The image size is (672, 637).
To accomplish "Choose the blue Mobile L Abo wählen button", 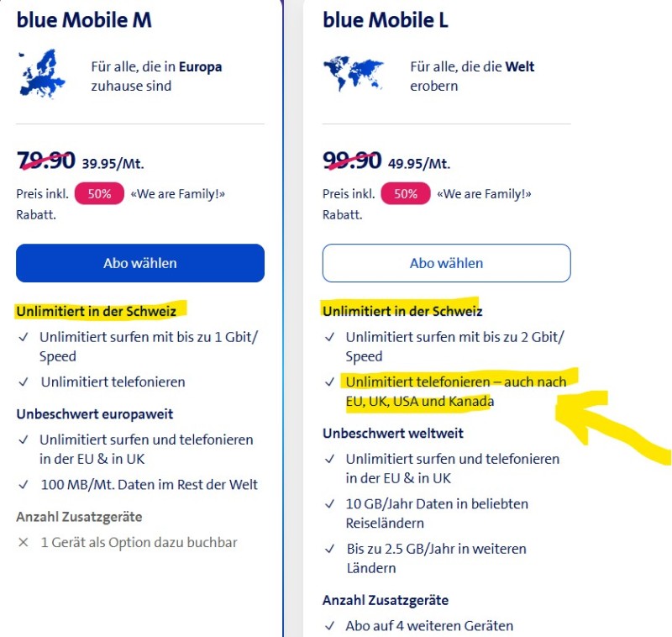I will 446,263.
